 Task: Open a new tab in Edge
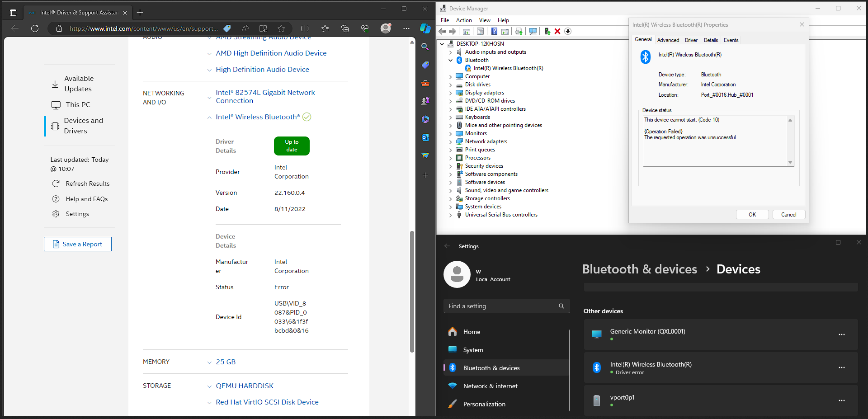140,13
